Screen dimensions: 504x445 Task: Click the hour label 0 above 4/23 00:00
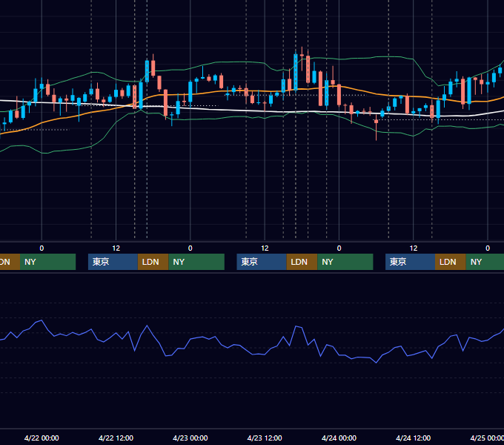pos(190,248)
